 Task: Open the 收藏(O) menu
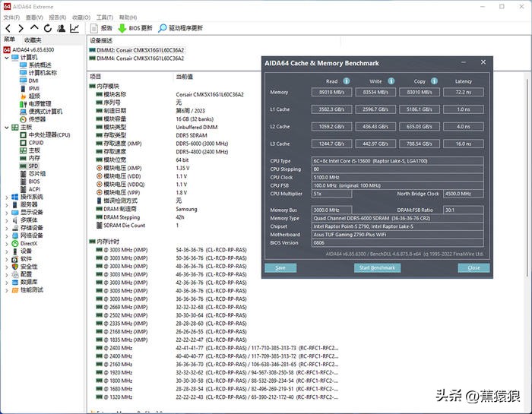81,17
